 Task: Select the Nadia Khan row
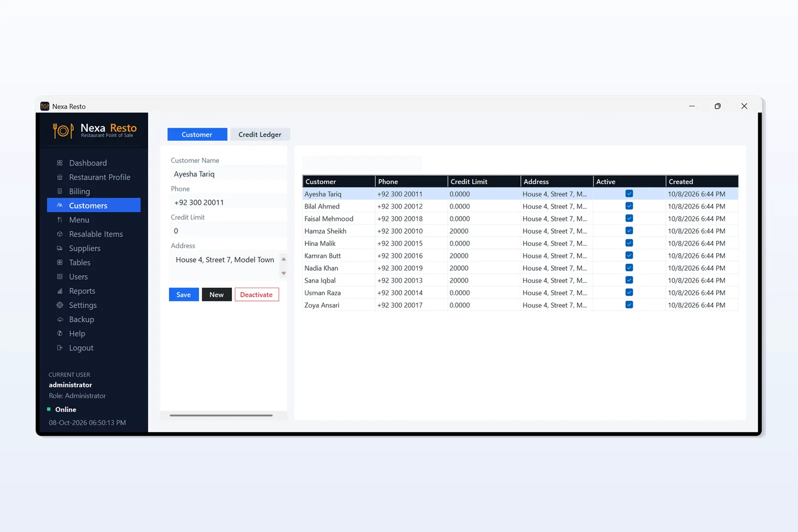[520, 268]
